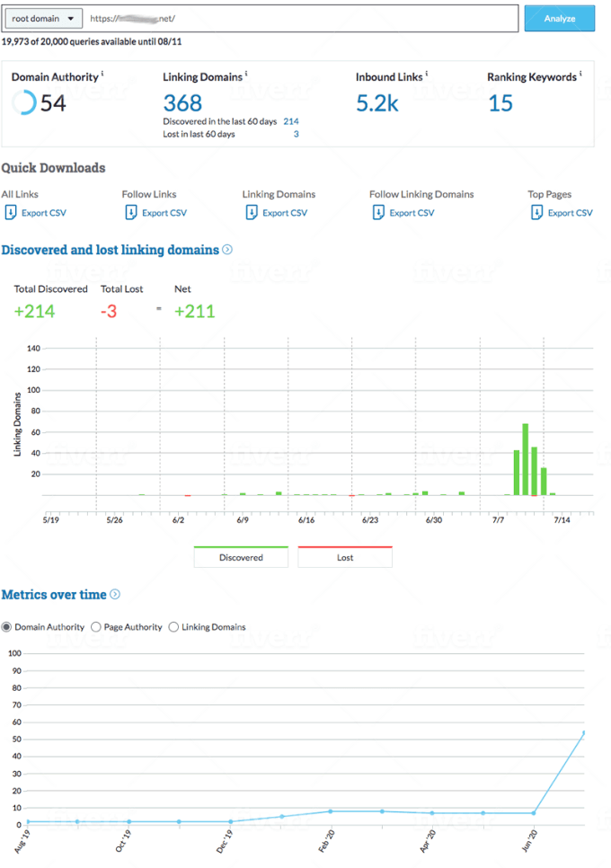Screen dimensions: 611x868
Task: Open the 214 discovered domains link
Action: 290,121
